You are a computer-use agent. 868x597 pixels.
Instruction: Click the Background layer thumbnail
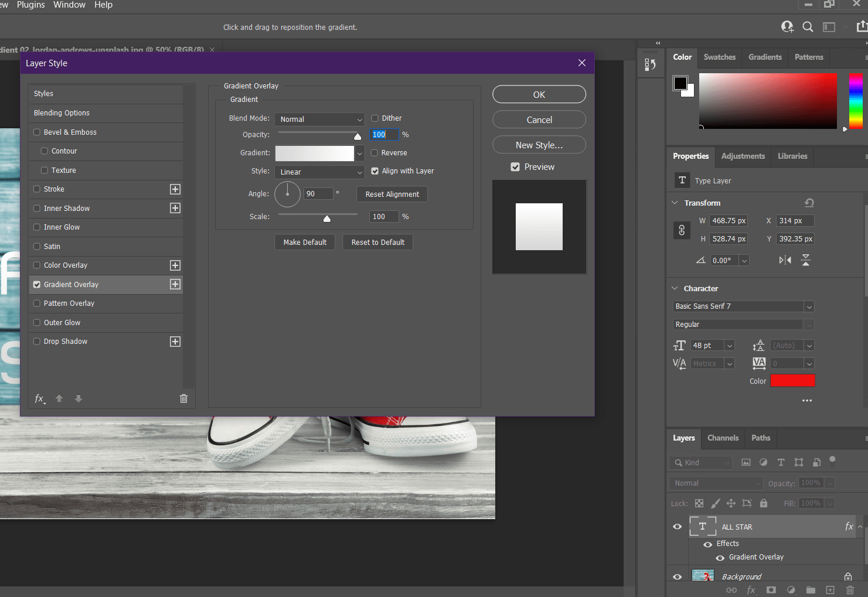pos(702,575)
